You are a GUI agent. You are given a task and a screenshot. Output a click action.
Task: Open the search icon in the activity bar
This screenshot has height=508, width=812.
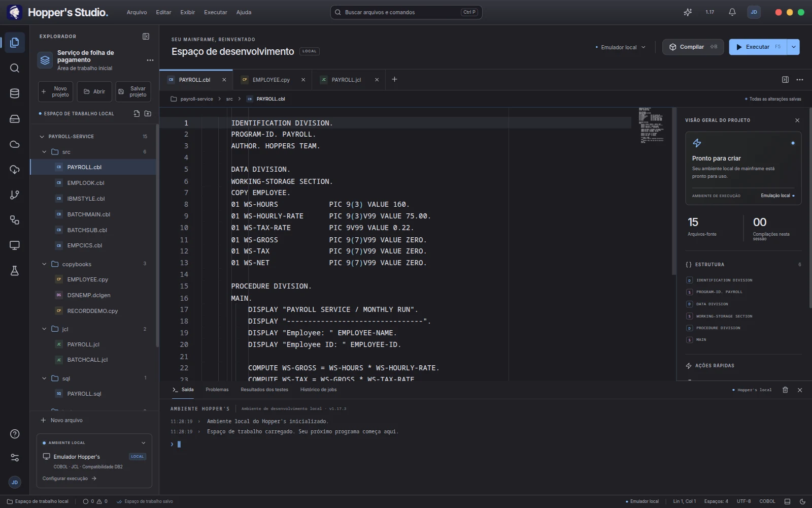tap(15, 68)
